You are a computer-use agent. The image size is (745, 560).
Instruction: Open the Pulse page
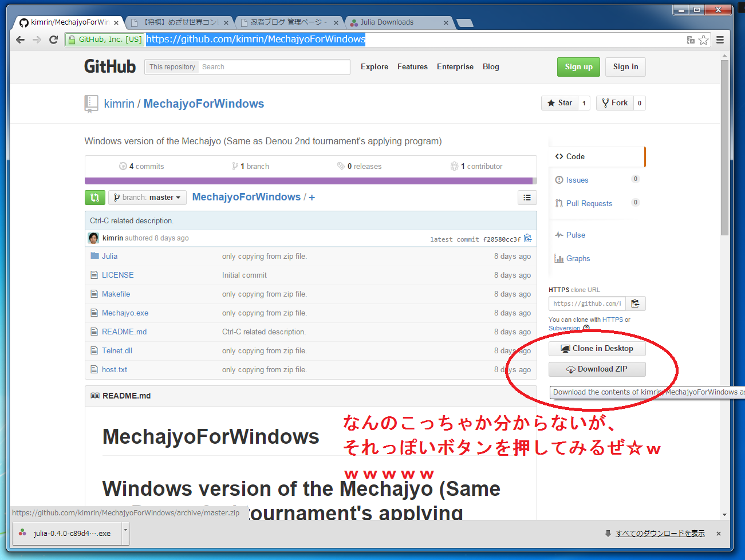(x=575, y=235)
